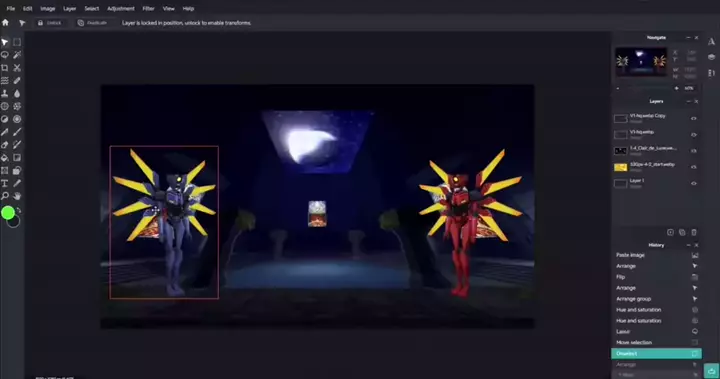Delete layer using the trash icon

pos(694,232)
